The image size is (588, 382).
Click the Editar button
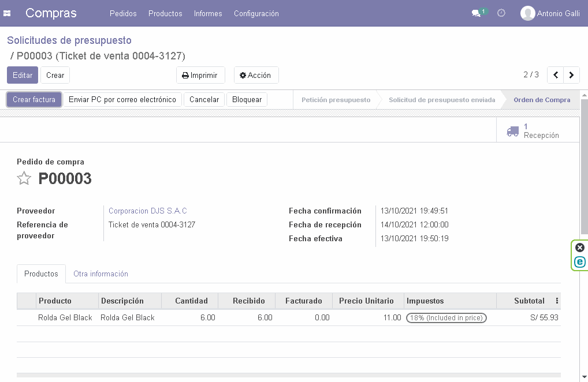(x=23, y=75)
